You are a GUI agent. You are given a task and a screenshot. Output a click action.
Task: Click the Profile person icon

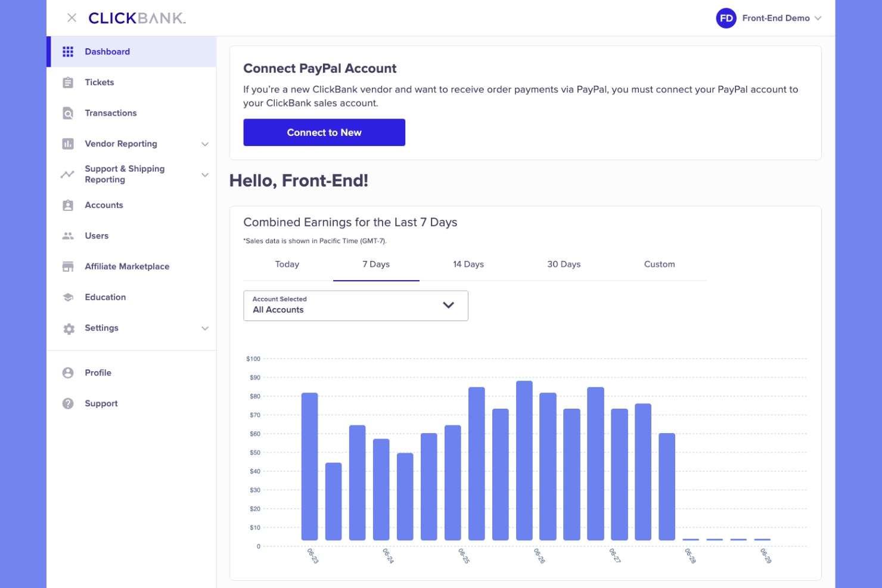68,373
